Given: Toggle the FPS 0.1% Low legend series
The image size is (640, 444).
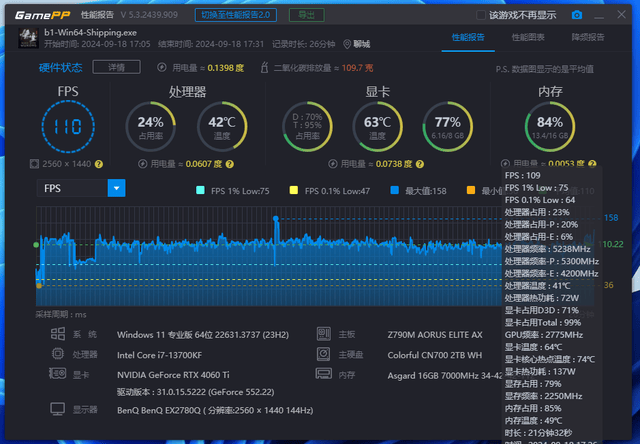Looking at the screenshot, I should pos(293,189).
